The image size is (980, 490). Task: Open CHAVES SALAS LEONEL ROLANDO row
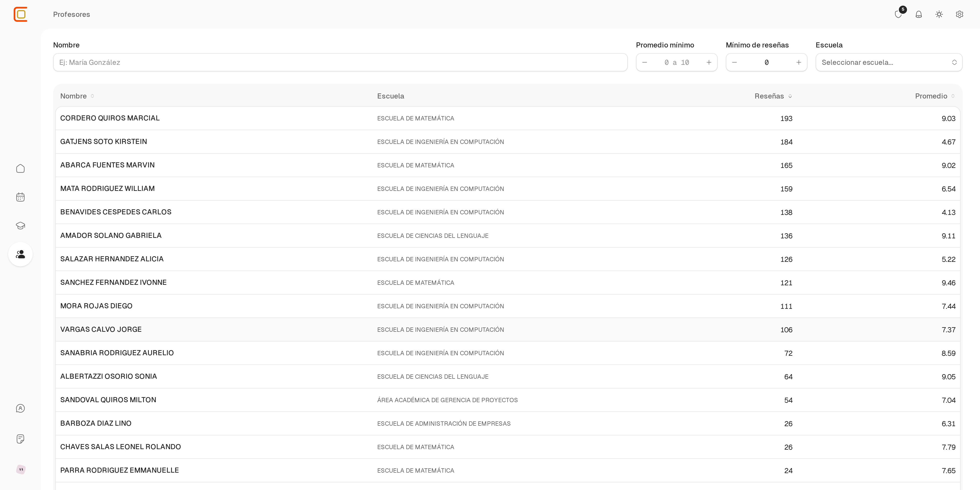(x=508, y=447)
